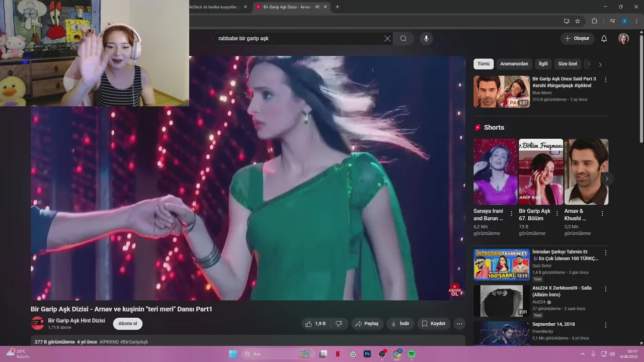Select the Size özel filter chip

pos(568,64)
